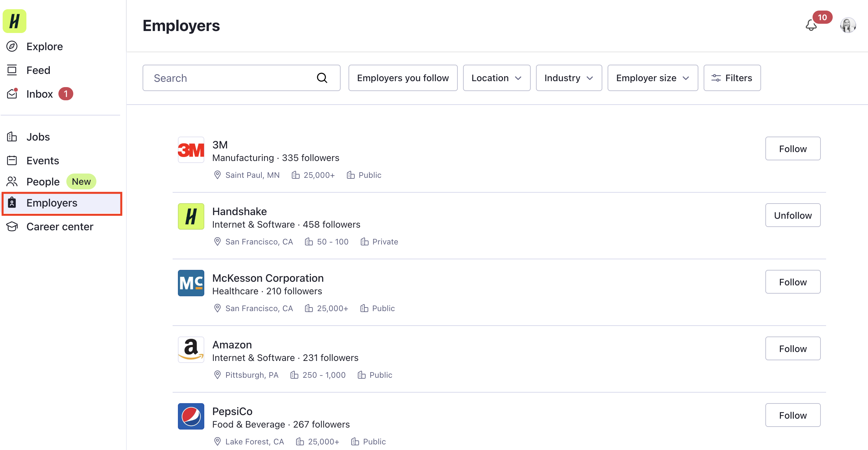Click 'Manufacturing · 335 followers' text

pyautogui.click(x=276, y=158)
